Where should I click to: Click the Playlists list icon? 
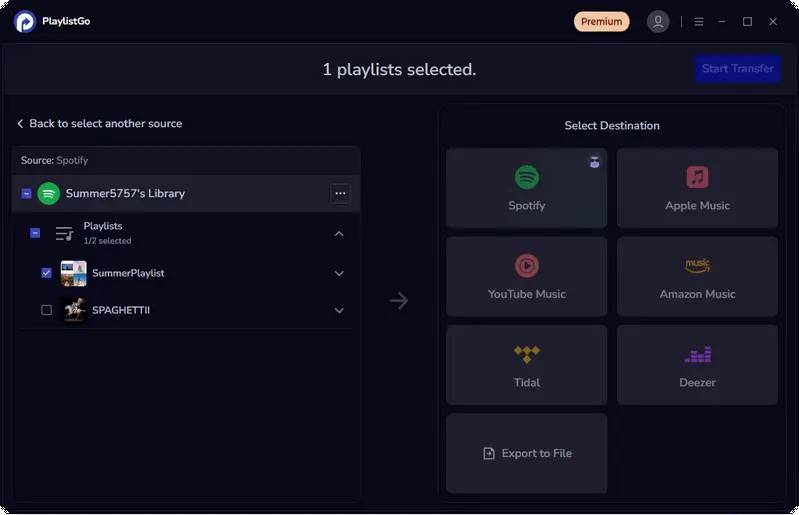[x=64, y=234]
